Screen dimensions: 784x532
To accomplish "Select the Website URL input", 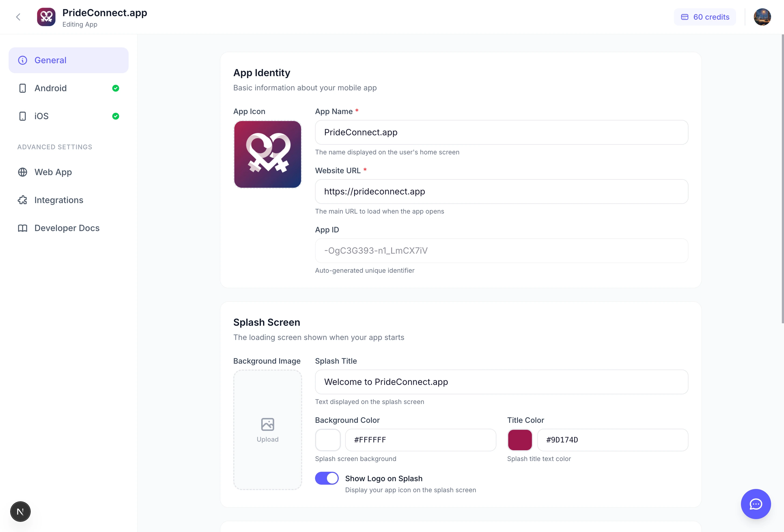I will coord(501,191).
